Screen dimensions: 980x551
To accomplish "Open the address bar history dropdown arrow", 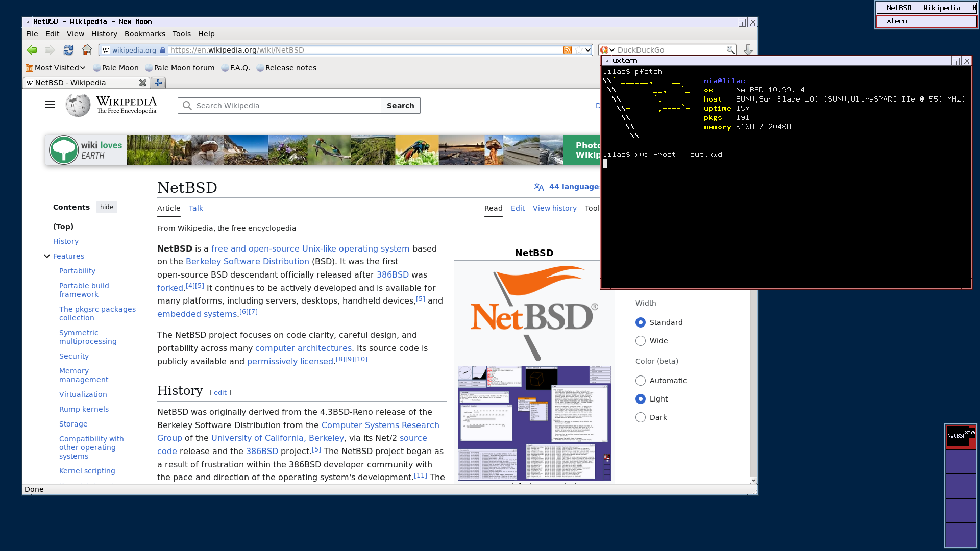I will 588,50.
